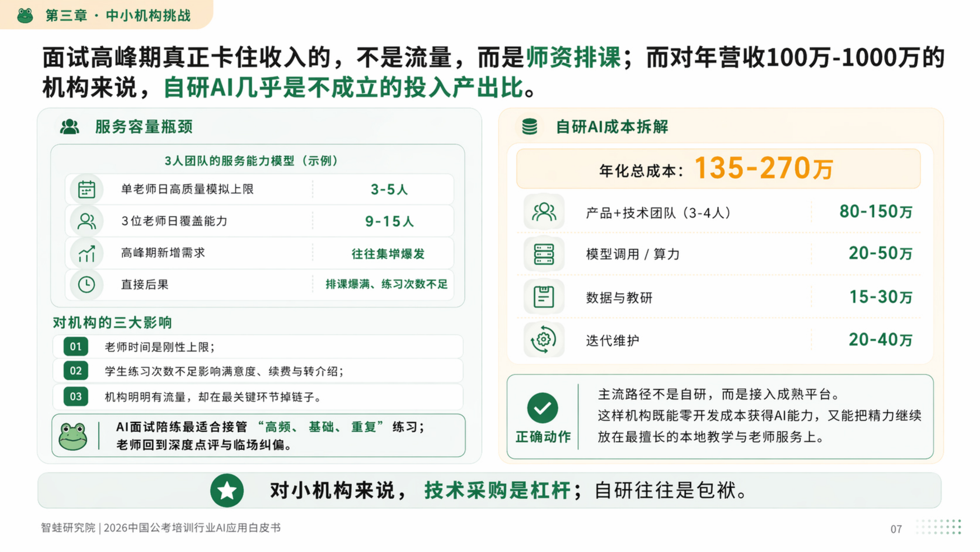Click the frog mascot logo in the header
This screenshot has width=980, height=552.
pyautogui.click(x=25, y=15)
